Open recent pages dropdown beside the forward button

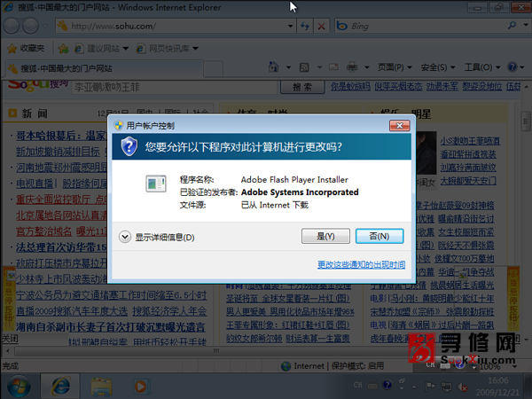[x=45, y=26]
